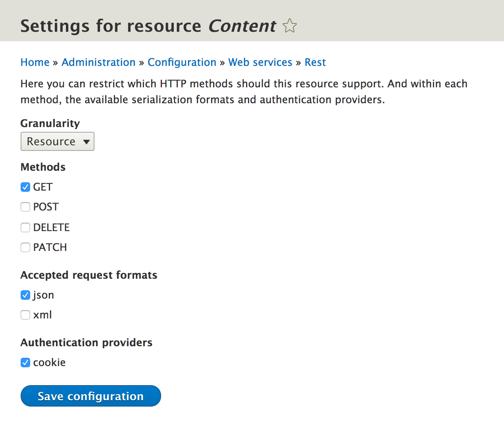Viewport: 504px width, 432px height.
Task: Enable the DELETE method checkbox
Action: click(25, 228)
